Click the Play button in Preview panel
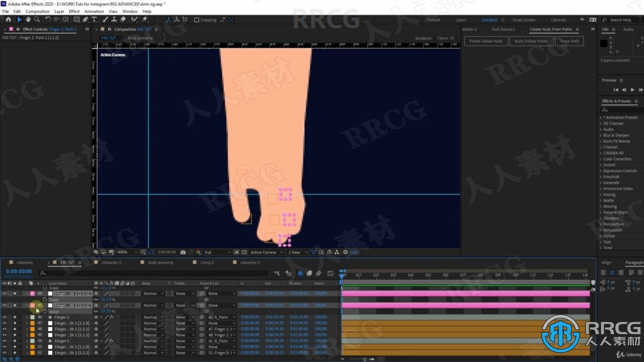The width and height of the screenshot is (644, 362). pos(632,89)
